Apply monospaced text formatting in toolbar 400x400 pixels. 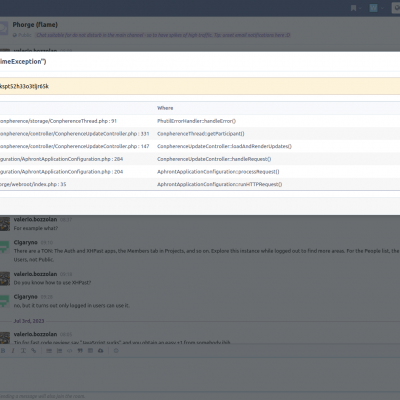(23, 351)
